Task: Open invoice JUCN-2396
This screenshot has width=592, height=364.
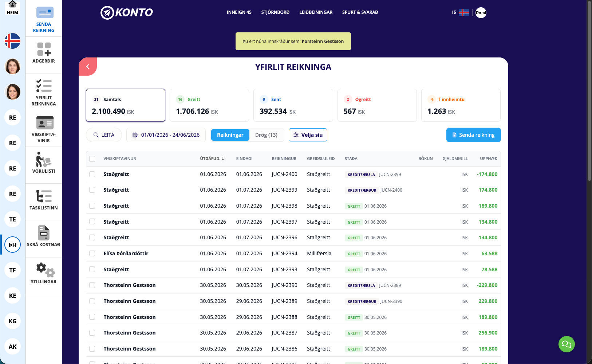Action: (284, 237)
